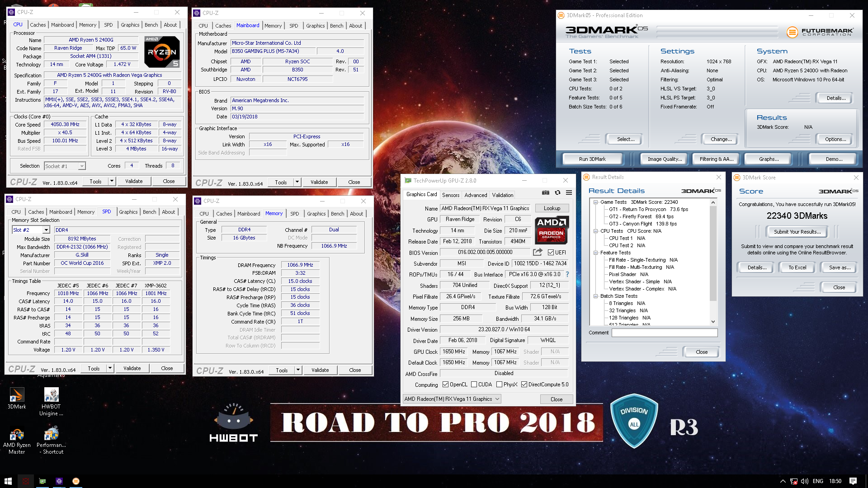Image resolution: width=868 pixels, height=488 pixels.
Task: Toggle the OpenCL checkbox
Action: pyautogui.click(x=445, y=385)
